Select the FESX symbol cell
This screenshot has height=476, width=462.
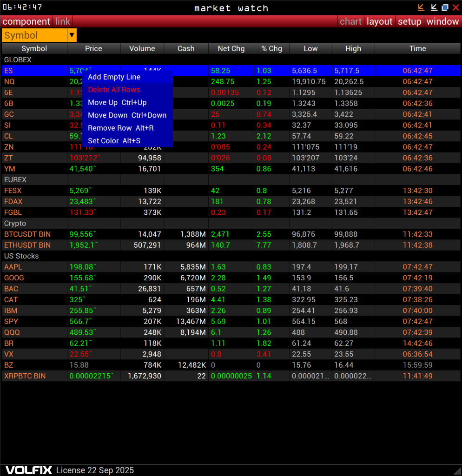click(34, 191)
